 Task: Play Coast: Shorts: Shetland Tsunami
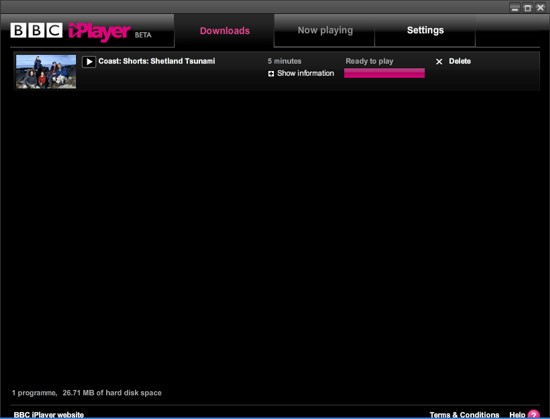coord(89,62)
